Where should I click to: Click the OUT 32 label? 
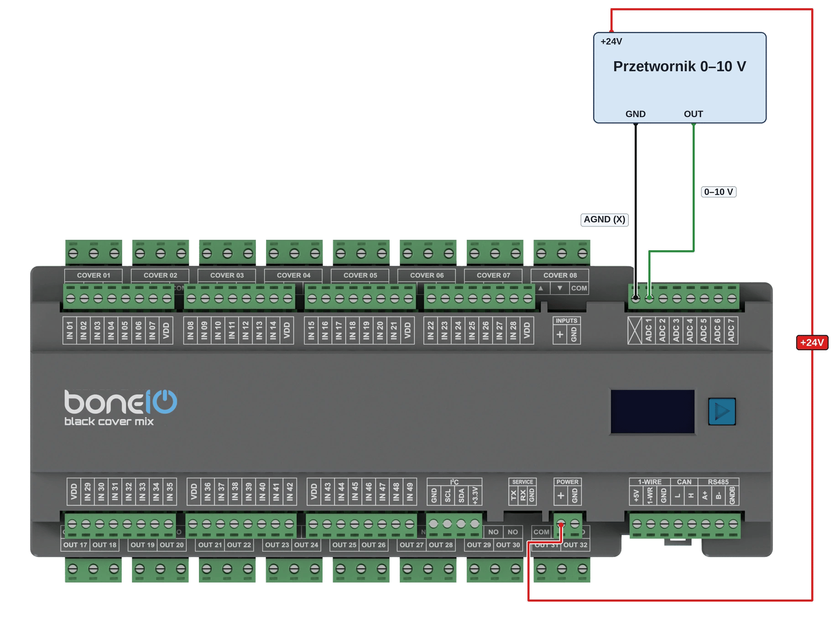[575, 545]
